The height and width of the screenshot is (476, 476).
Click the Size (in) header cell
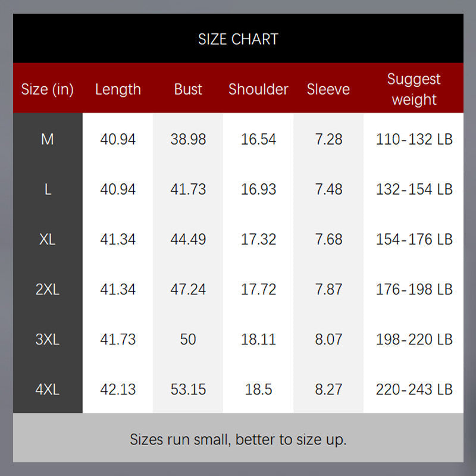(48, 89)
